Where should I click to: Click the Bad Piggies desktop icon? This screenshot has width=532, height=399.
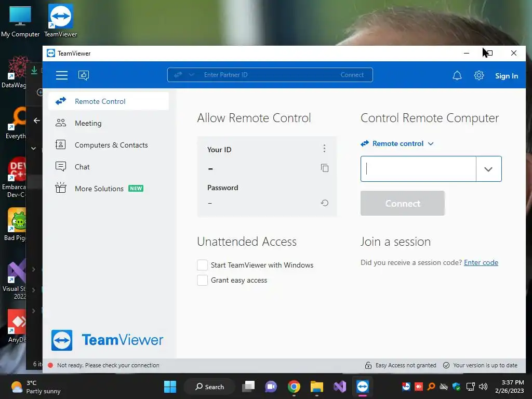(15, 224)
